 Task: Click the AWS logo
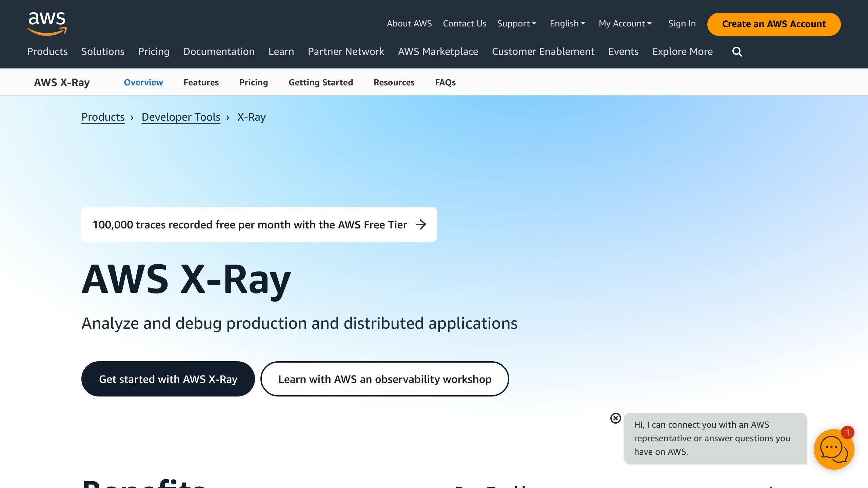tap(47, 24)
